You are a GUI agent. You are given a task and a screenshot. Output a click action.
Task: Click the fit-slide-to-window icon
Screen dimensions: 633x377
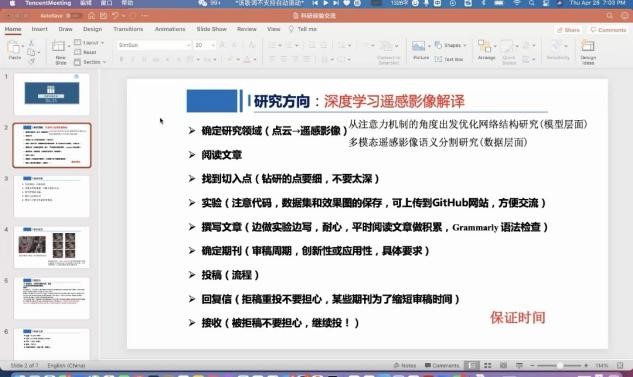click(620, 365)
